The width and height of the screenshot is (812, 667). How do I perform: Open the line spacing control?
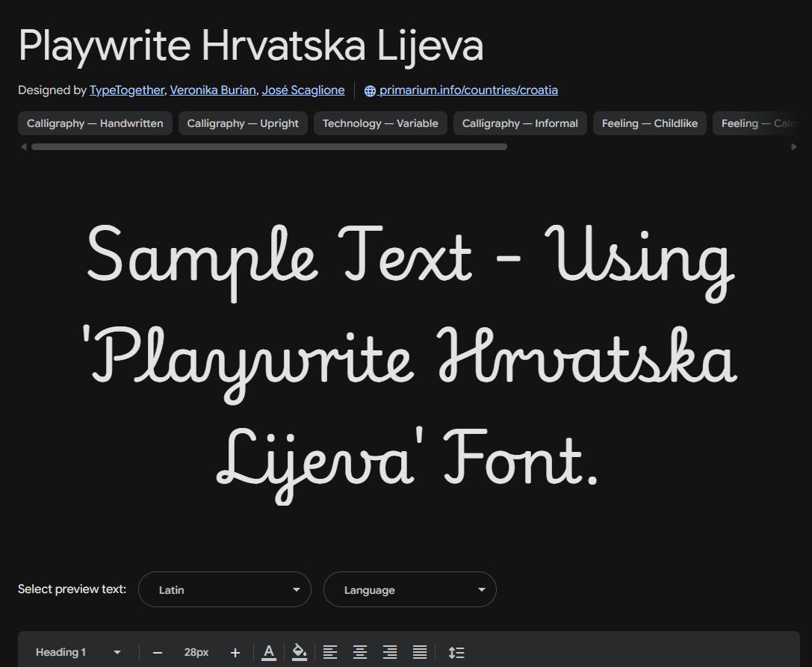(x=456, y=653)
